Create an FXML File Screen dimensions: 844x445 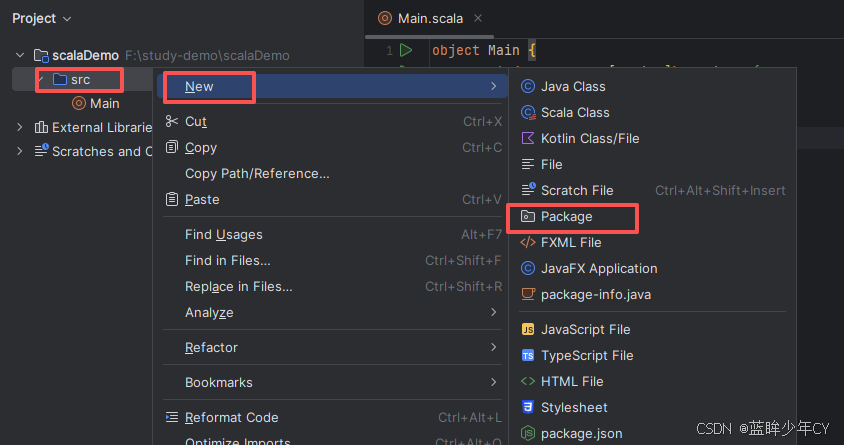point(652,243)
